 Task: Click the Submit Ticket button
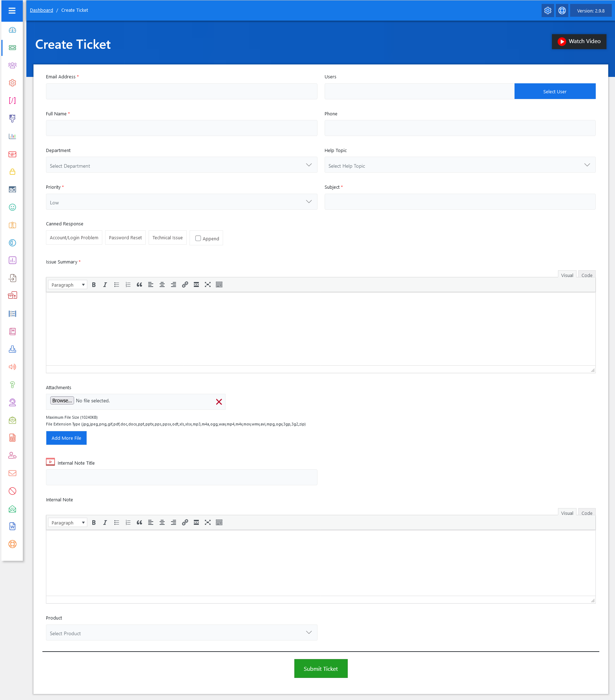[321, 669]
